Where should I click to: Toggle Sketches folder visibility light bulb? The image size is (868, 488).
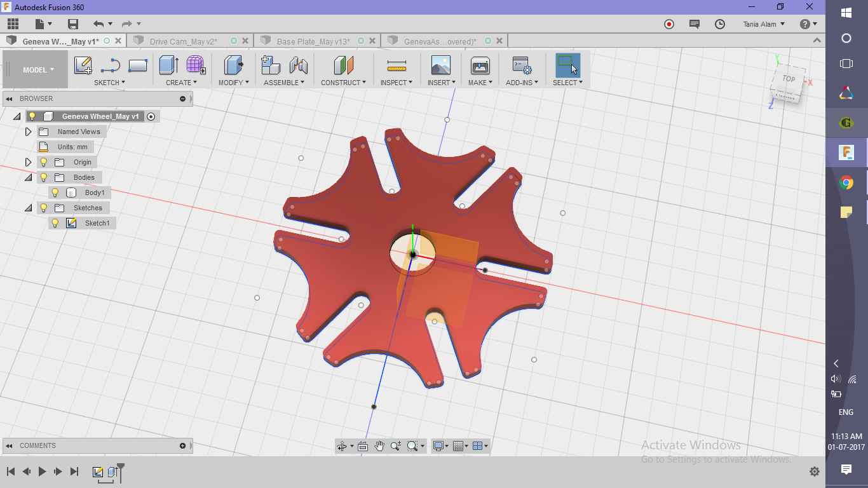pos(43,208)
